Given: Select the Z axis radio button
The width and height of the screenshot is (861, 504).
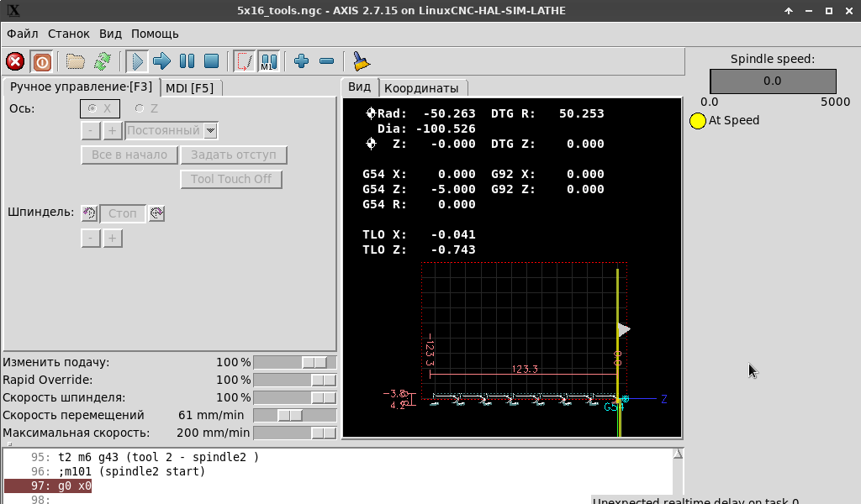Looking at the screenshot, I should 146,108.
